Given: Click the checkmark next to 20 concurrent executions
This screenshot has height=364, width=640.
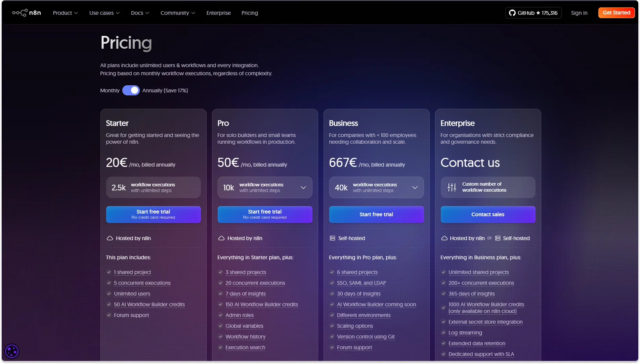Looking at the screenshot, I should click(220, 283).
